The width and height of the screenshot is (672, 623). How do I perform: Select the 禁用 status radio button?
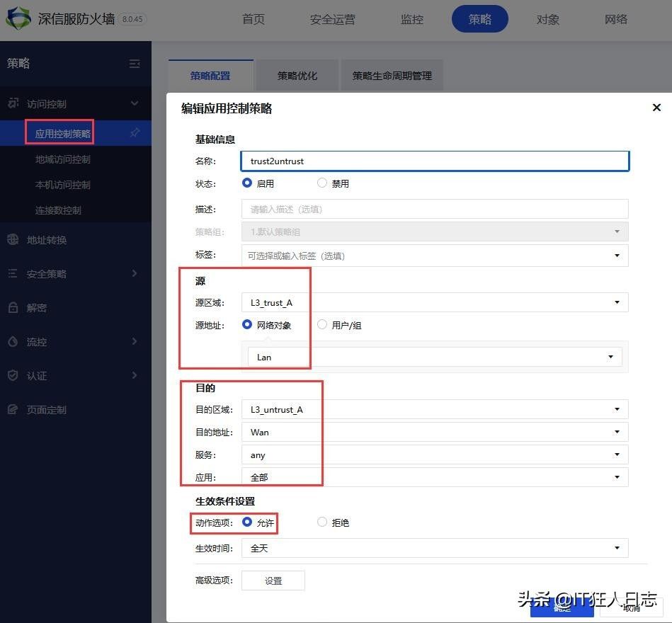pyautogui.click(x=322, y=183)
